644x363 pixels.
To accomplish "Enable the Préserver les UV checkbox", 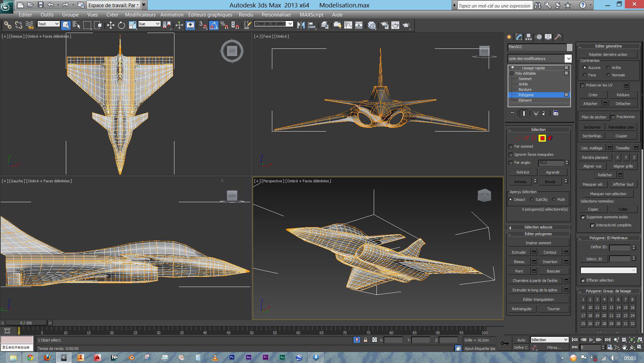I will [582, 85].
